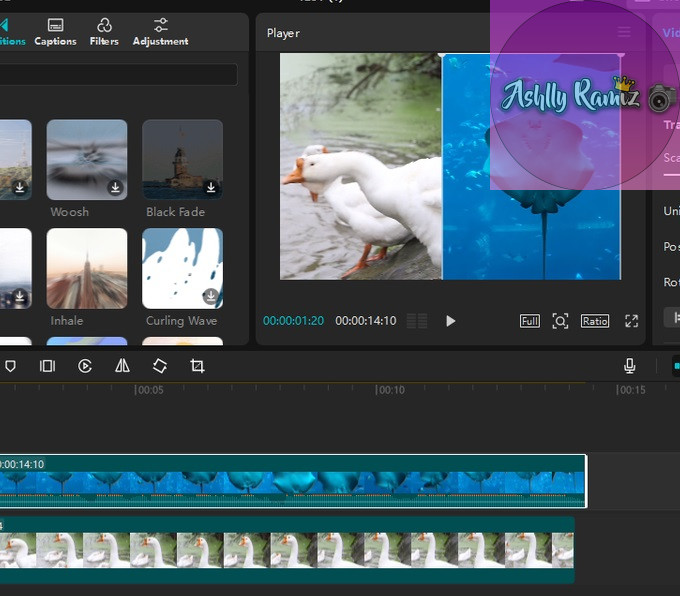Screen dimensions: 680x596
Task: Click the crop tool icon
Action: [197, 366]
